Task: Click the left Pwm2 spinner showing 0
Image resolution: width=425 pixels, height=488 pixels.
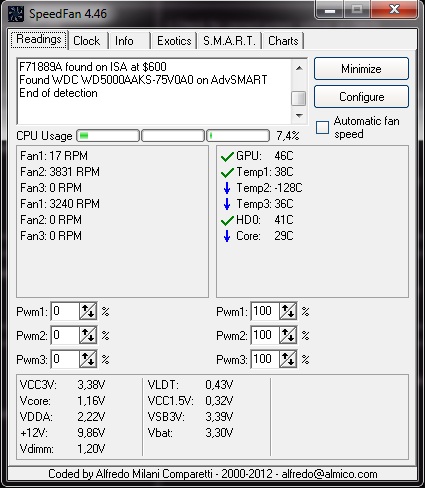Action: tap(88, 335)
